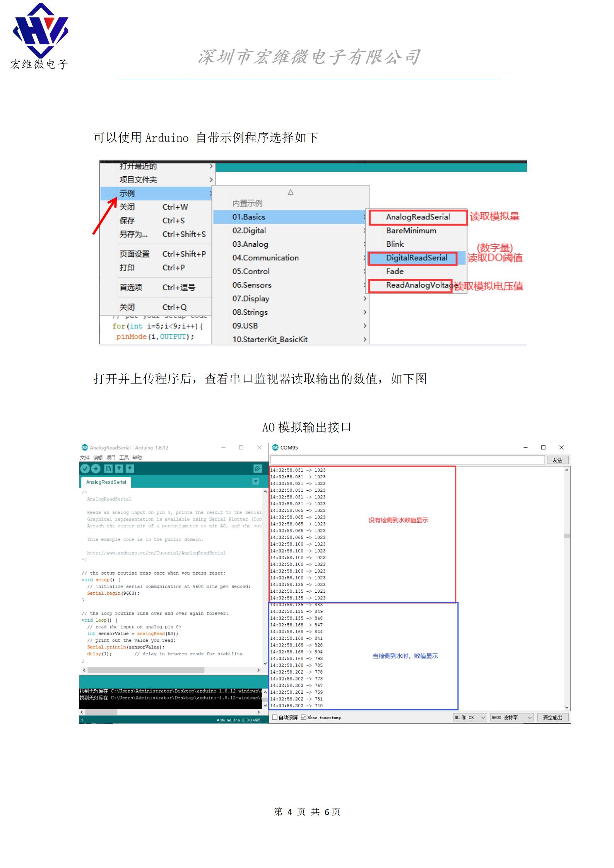Click the 发送 send button in COM95
This screenshot has width=614, height=868.
[x=557, y=460]
